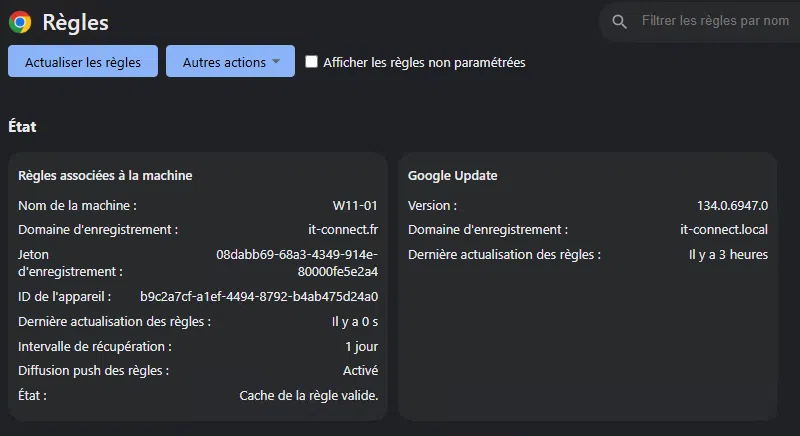Open the "Autres actions" dropdown
The width and height of the screenshot is (800, 436).
coord(230,62)
